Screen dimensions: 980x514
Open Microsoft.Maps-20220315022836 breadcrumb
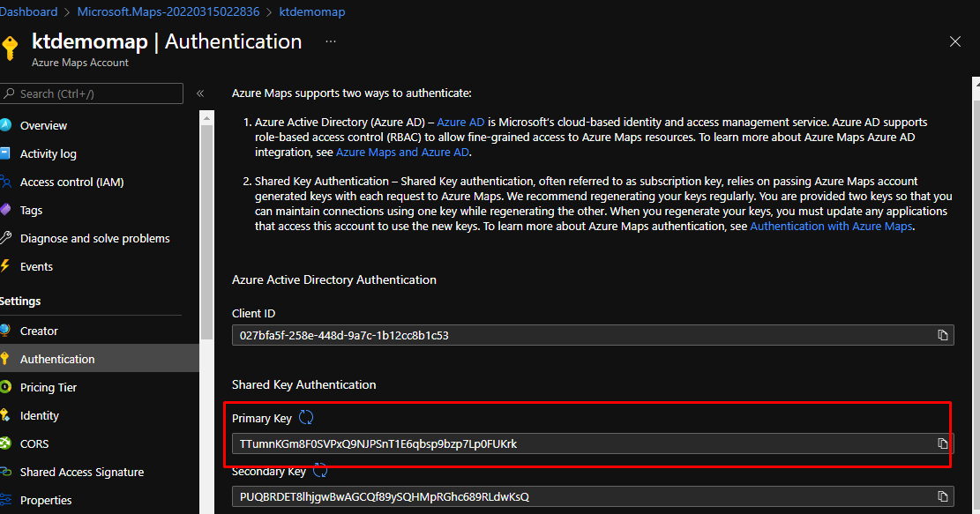click(x=168, y=11)
